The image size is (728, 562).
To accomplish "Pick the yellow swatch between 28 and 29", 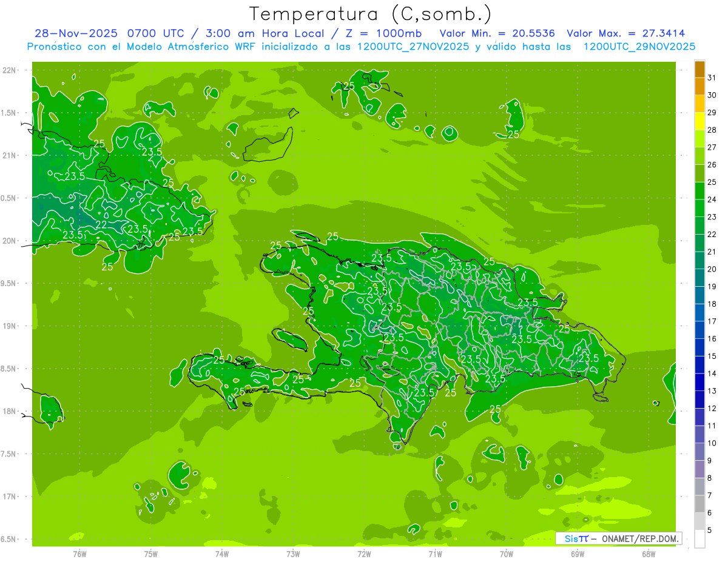I will pos(699,121).
